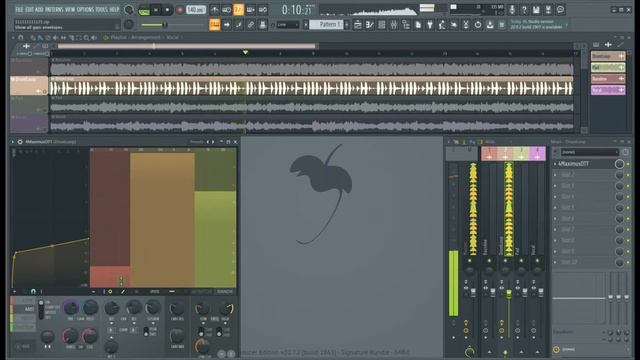Select the DrumLoop track header in playlist
Screen dimensions: 640x360
(29, 85)
